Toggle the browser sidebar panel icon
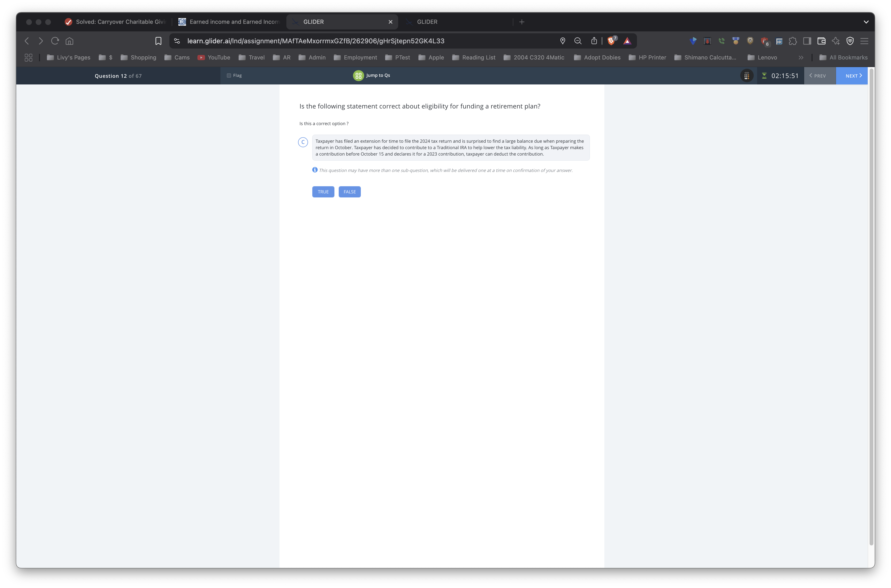This screenshot has width=891, height=588. click(807, 41)
